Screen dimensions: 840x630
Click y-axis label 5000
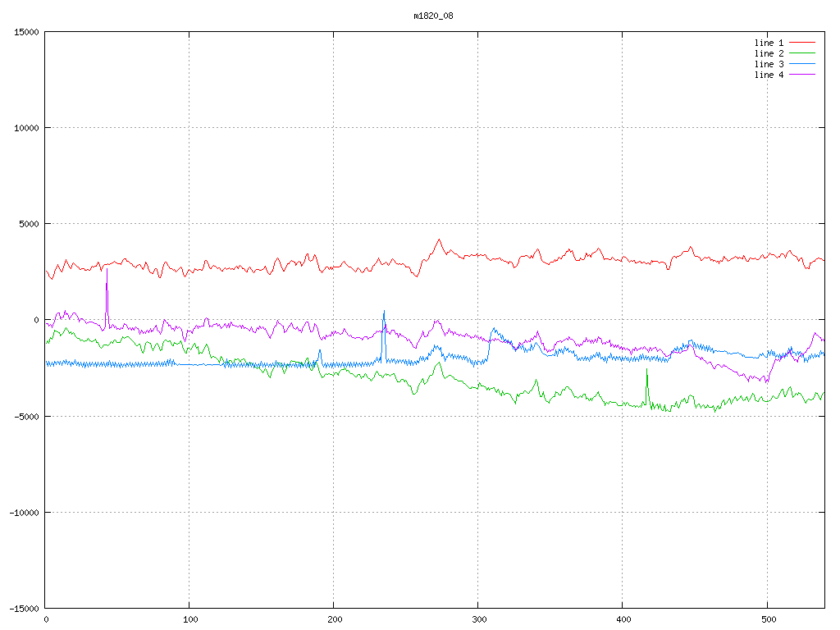point(30,224)
